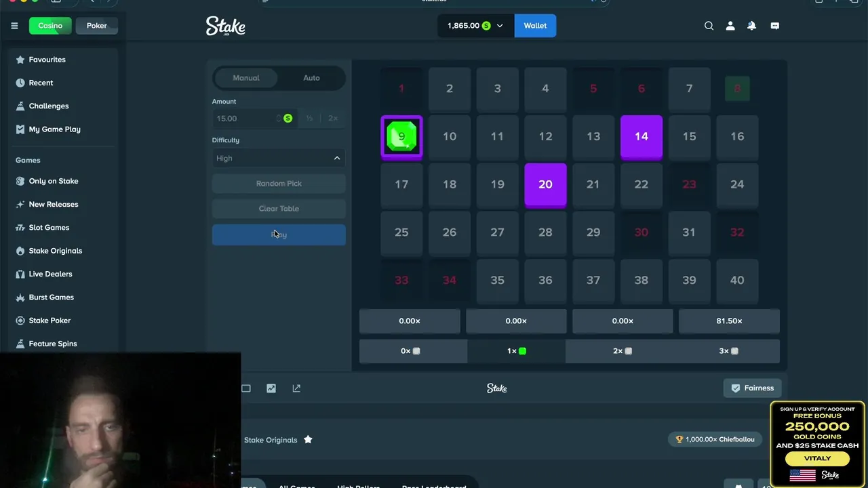Toggle tile 16 on the board
The height and width of the screenshot is (488, 868).
click(x=737, y=136)
